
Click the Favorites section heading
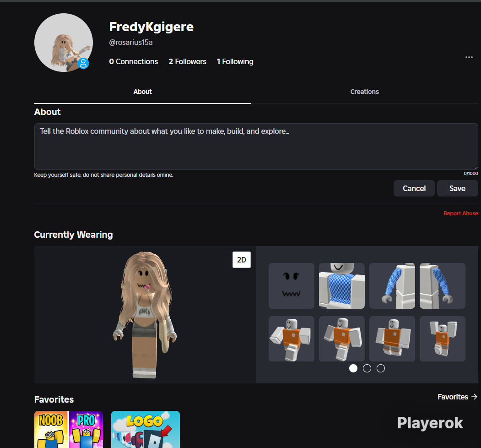click(x=54, y=399)
